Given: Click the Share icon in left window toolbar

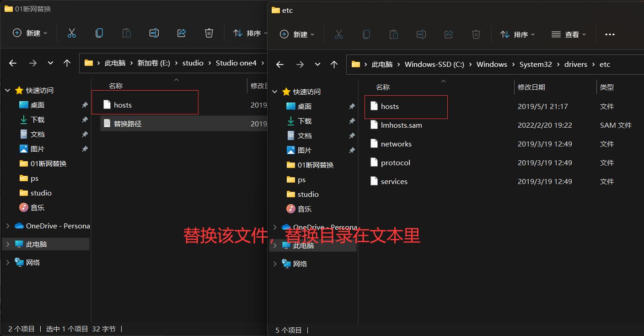Looking at the screenshot, I should 182,33.
